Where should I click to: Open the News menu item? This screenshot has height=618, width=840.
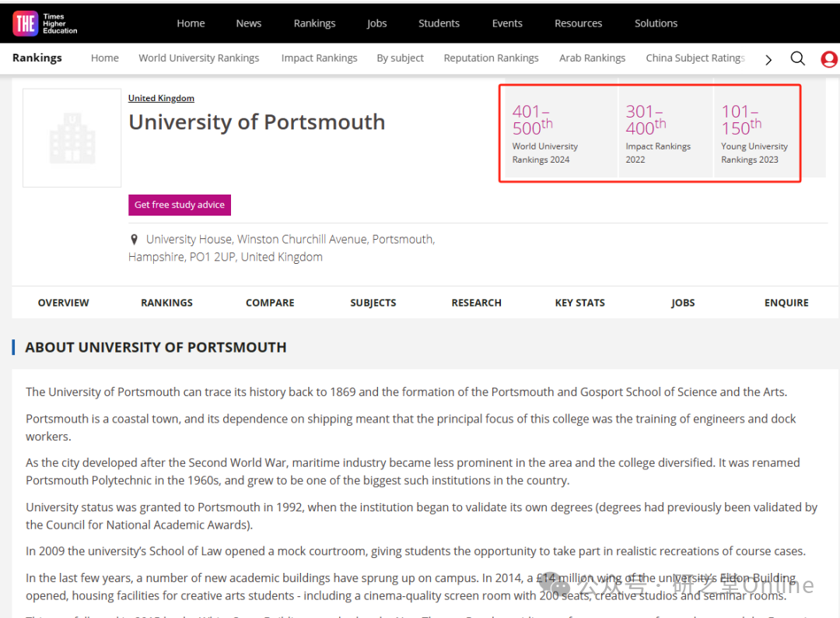click(x=249, y=23)
